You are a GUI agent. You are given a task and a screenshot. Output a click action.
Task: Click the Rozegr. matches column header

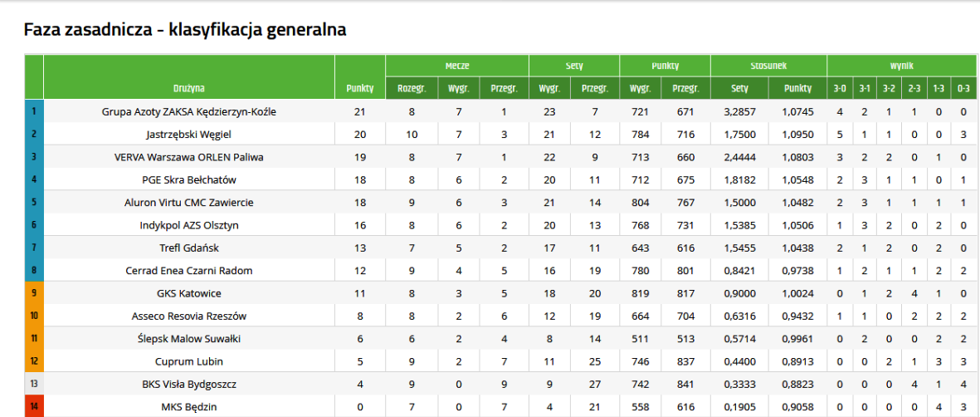click(x=412, y=88)
